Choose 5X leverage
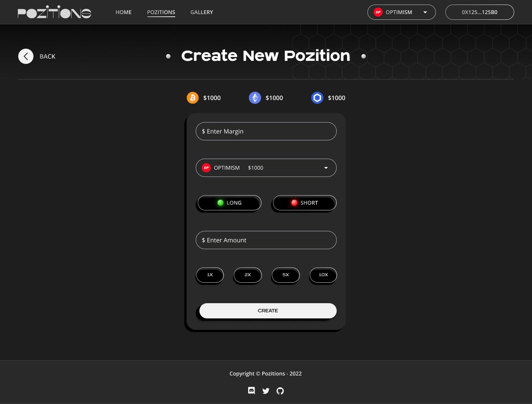Screen dimensions: 532x404 286,275
